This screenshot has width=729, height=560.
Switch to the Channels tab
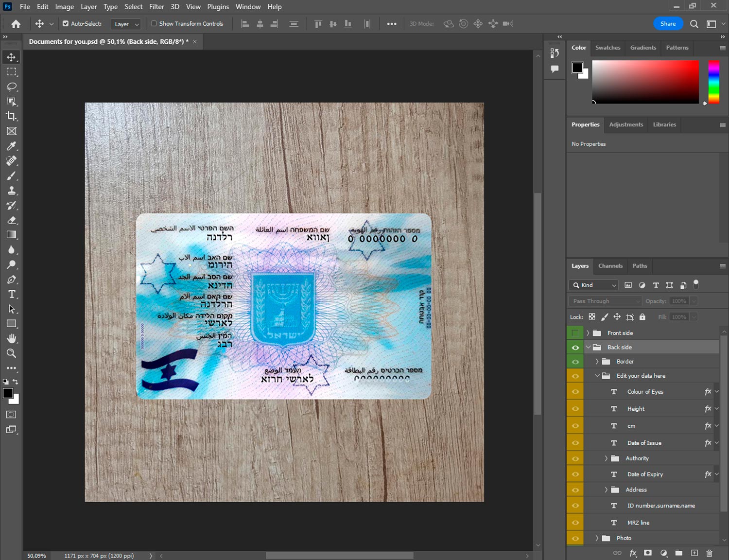coord(610,266)
